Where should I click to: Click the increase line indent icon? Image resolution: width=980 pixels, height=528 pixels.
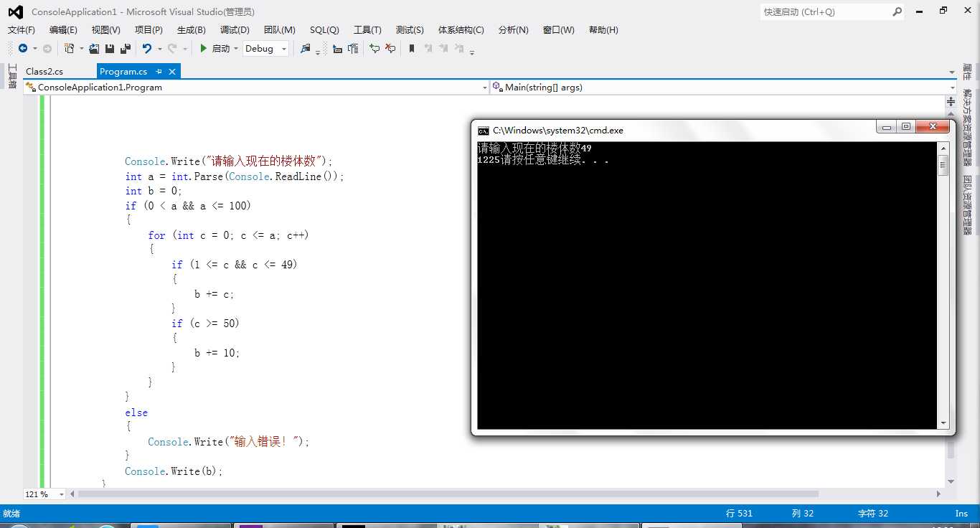pyautogui.click(x=353, y=48)
